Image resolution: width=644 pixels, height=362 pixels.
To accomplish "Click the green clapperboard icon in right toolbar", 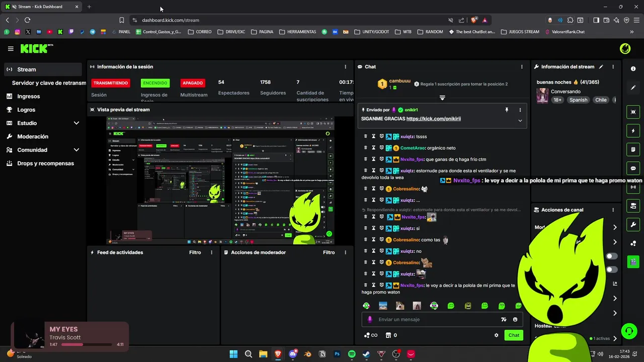I will click(633, 261).
